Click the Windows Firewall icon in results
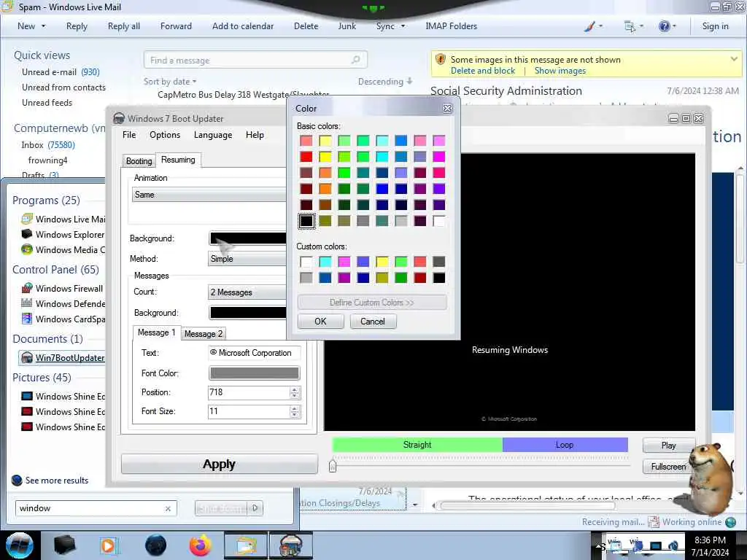Screen dimensions: 747x560 [x=27, y=288]
